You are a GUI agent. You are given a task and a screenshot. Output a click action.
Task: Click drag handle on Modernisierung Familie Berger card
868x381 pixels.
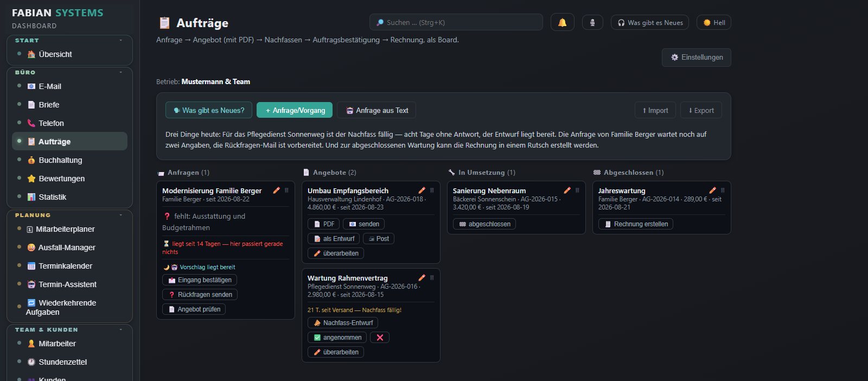pyautogui.click(x=287, y=190)
